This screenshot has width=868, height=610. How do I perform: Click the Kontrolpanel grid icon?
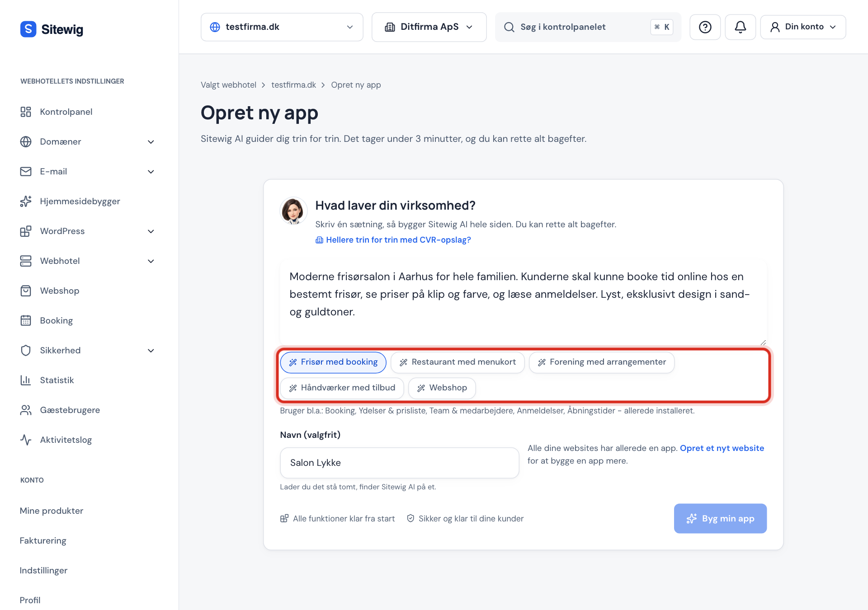pyautogui.click(x=26, y=112)
